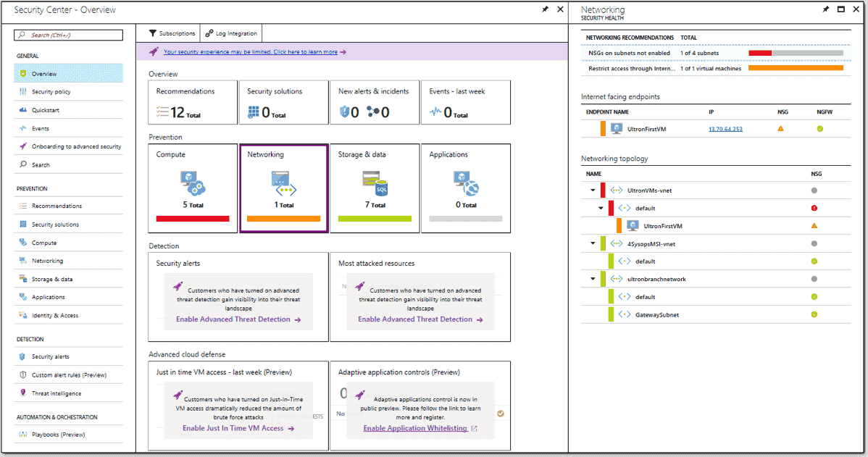Select the NSGs on subnets not enabled row
Image resolution: width=868 pixels, height=457 pixels.
tap(716, 53)
